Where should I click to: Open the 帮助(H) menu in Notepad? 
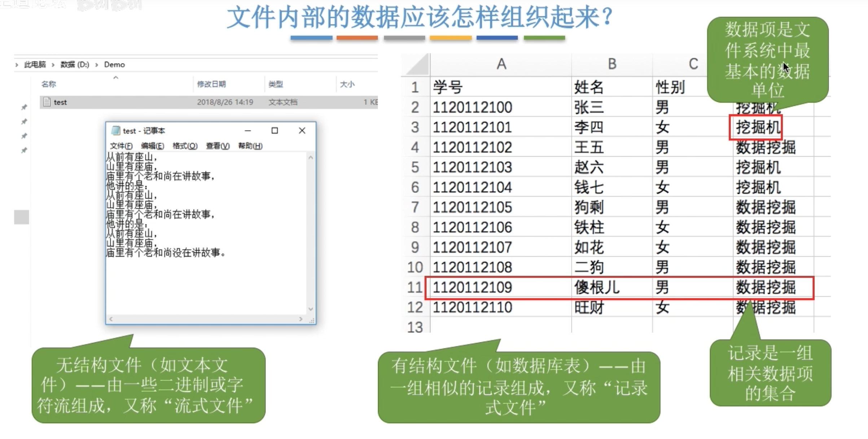pos(250,146)
